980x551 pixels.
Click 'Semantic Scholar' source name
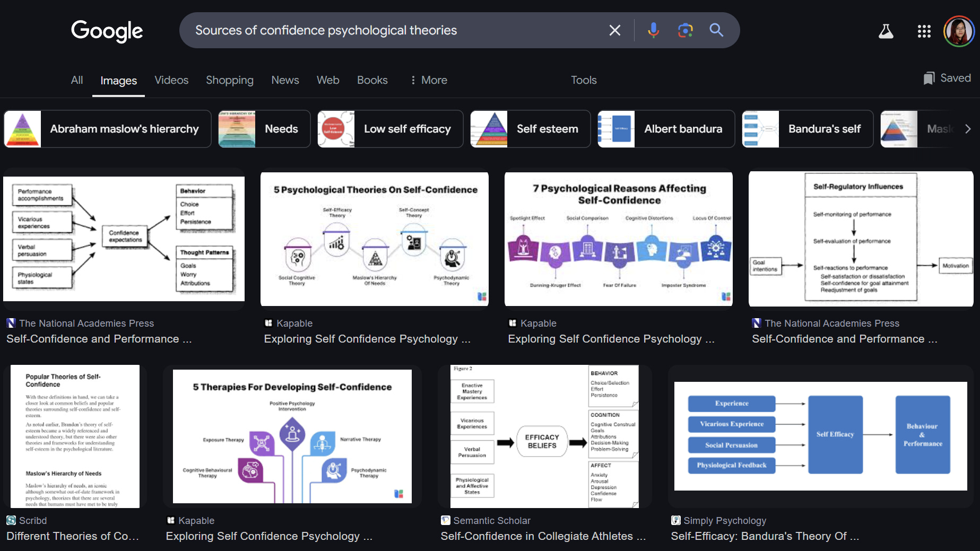(x=492, y=521)
